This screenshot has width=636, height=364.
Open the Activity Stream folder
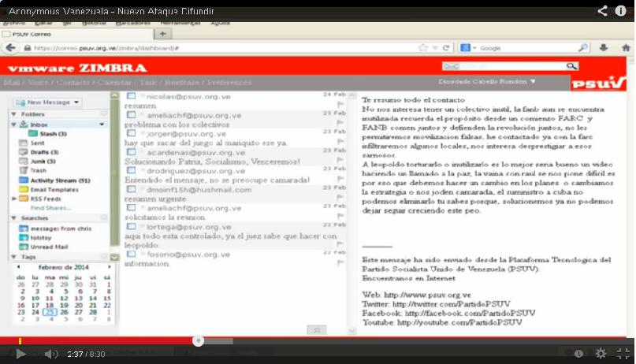(x=60, y=180)
